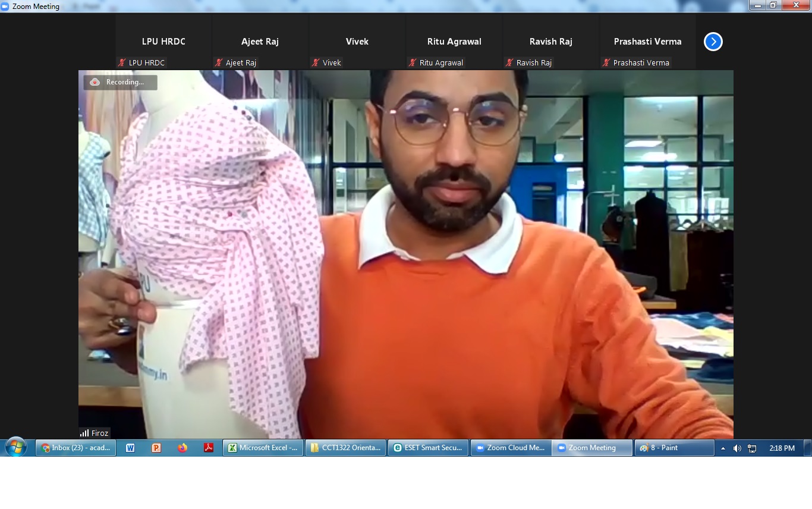Screen dimensions: 812x509
Task: Click signal strength icon beside Firoz
Action: click(84, 433)
